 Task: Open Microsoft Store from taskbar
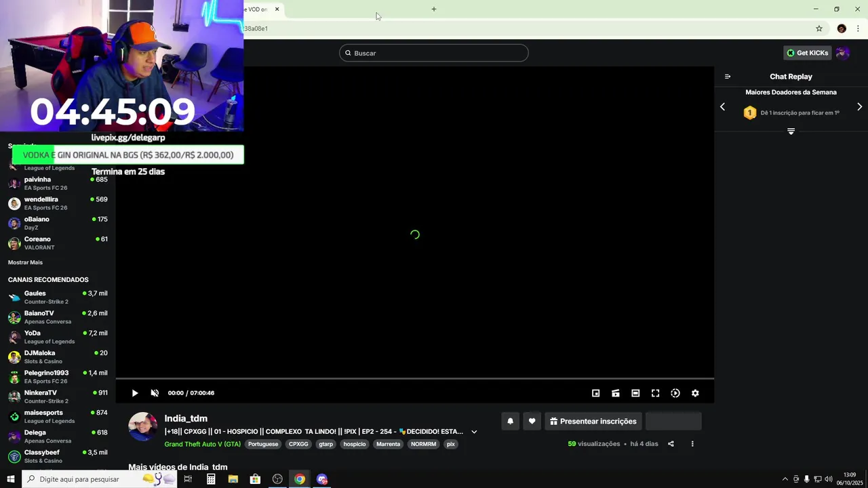[x=255, y=479]
